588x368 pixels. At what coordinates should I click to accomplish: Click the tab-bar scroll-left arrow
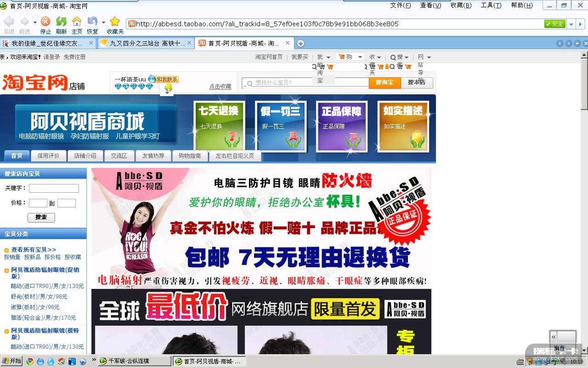click(560, 43)
